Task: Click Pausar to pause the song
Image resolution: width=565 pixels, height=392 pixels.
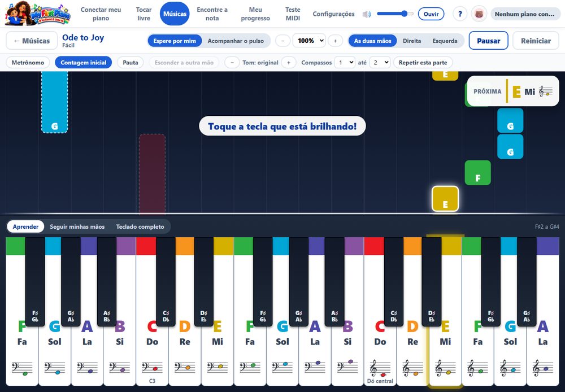Action: [488, 41]
